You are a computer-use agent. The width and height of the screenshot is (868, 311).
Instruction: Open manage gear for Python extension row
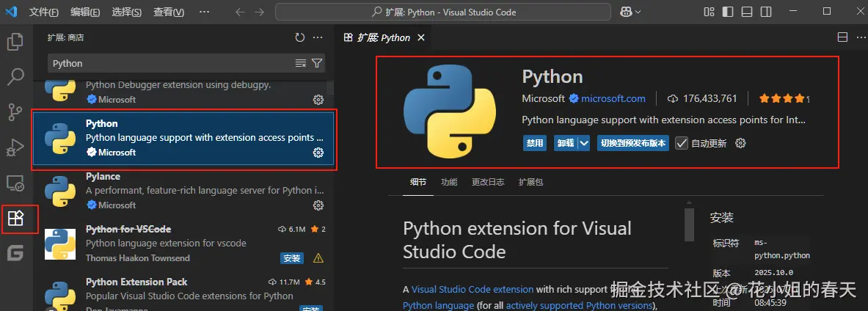tap(318, 152)
